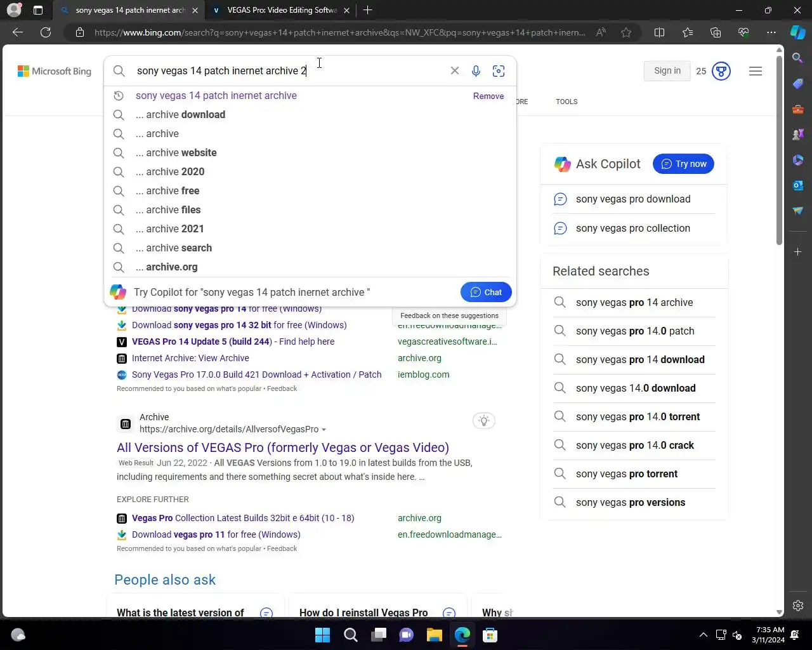Open sidebar Shopping tag icon
This screenshot has width=812, height=650.
click(x=798, y=83)
